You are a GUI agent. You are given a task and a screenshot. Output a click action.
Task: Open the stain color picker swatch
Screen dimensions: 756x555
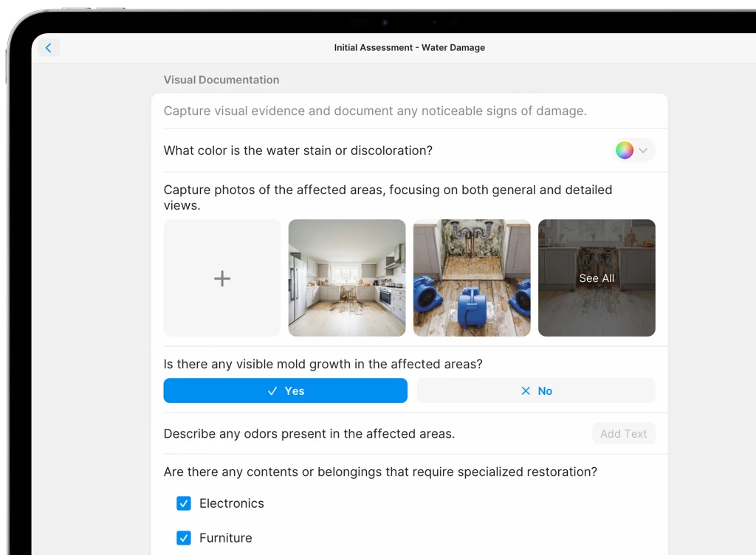(625, 151)
